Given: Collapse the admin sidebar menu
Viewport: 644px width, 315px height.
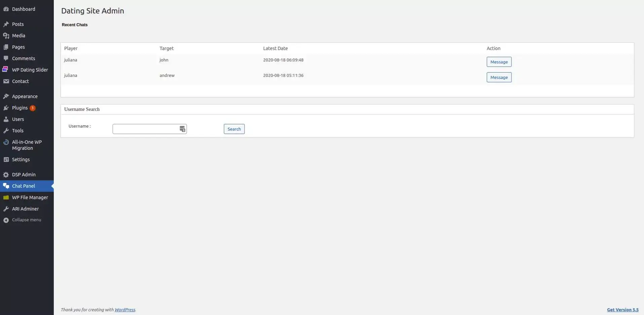Looking at the screenshot, I should pos(26,220).
